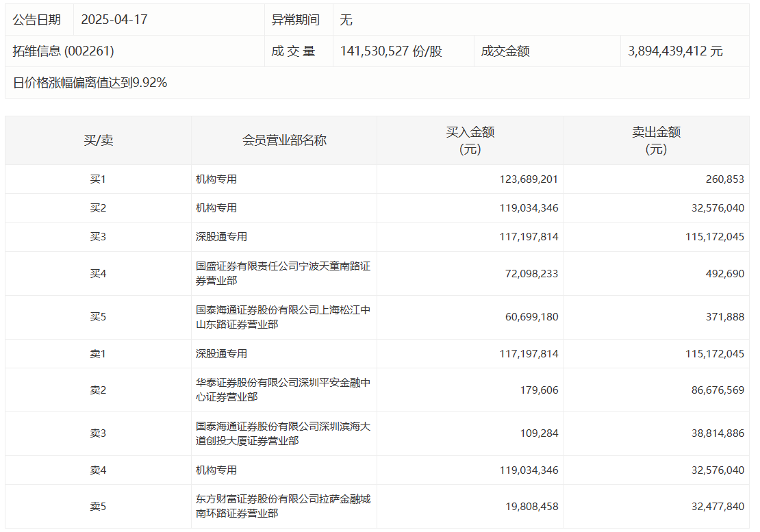Select volume value 141,530,527 份/股
This screenshot has height=532, width=760.
click(x=391, y=51)
